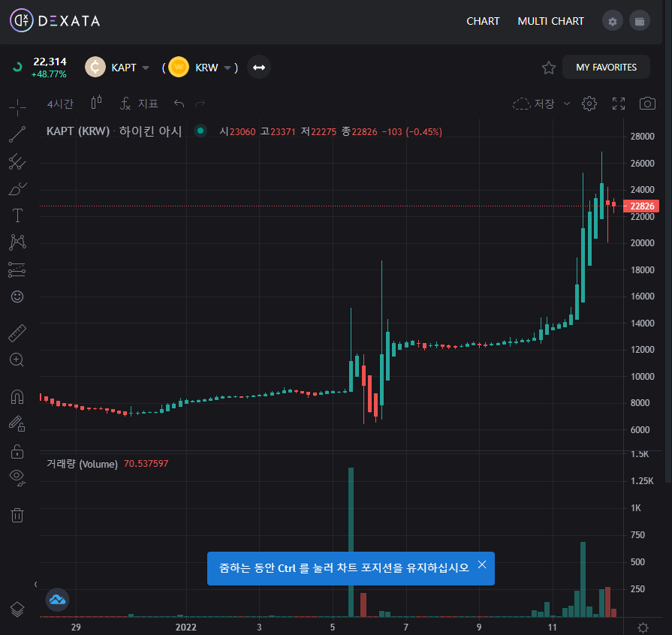
Task: Open chart settings gear in toolbar
Action: tap(589, 104)
